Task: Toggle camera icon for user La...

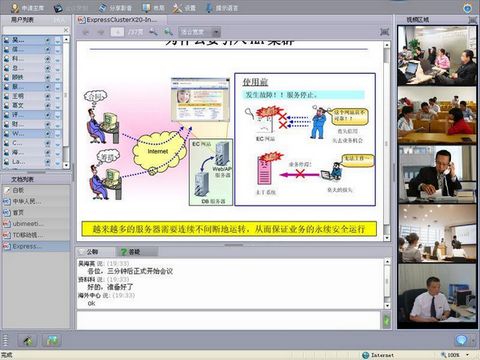Action: (x=48, y=162)
